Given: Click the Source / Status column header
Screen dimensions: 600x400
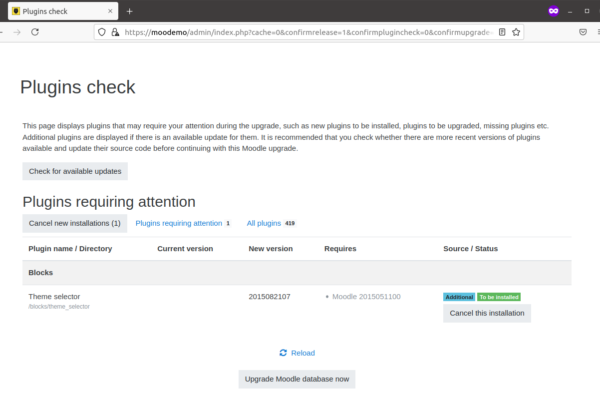Looking at the screenshot, I should (471, 249).
